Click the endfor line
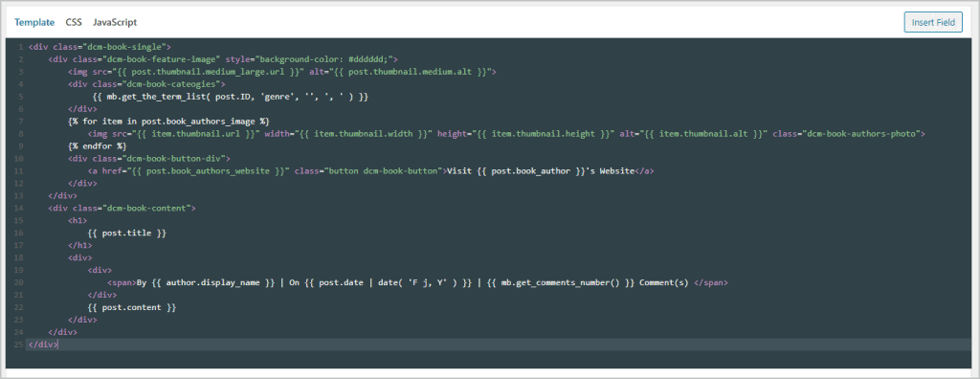The height and width of the screenshot is (379, 980). coord(97,145)
